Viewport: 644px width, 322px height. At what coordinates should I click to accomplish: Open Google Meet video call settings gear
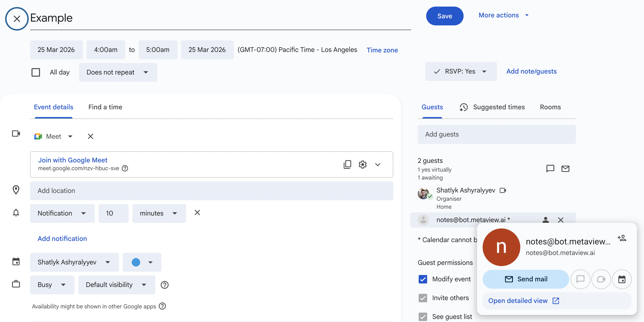(x=362, y=164)
